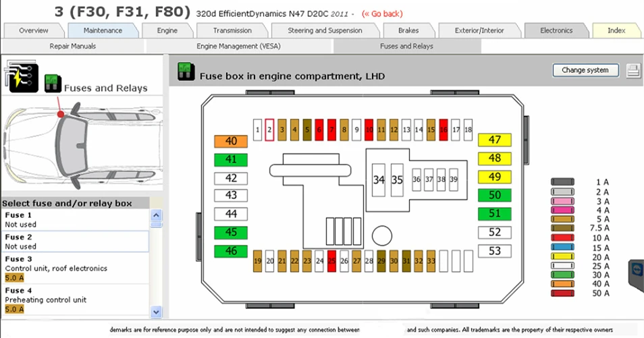Click the highlighted fuse 2 in top row

(x=269, y=130)
